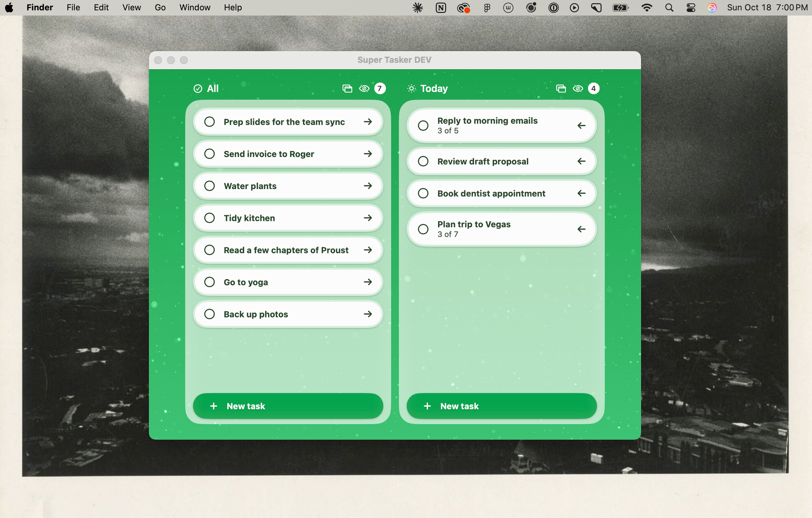Click the 7 count badge on All
The image size is (812, 518).
click(x=380, y=89)
